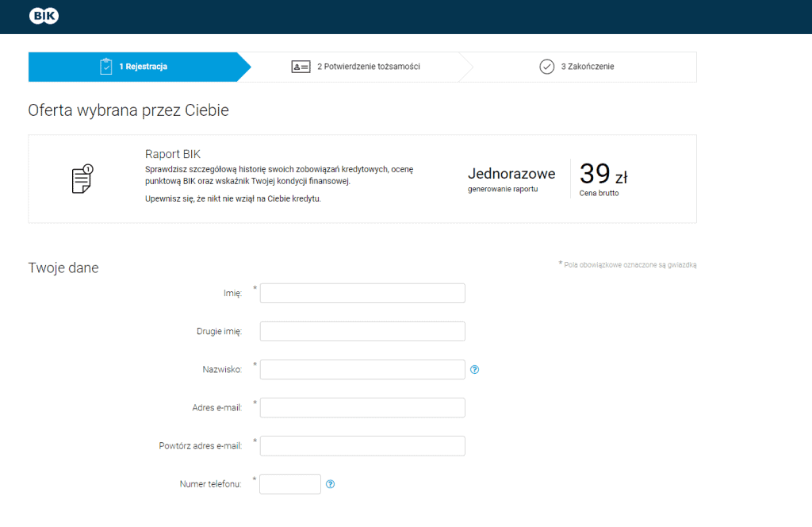Click the clipboard icon in Rejestracja step
Viewport: 812px width, 527px height.
tap(105, 67)
